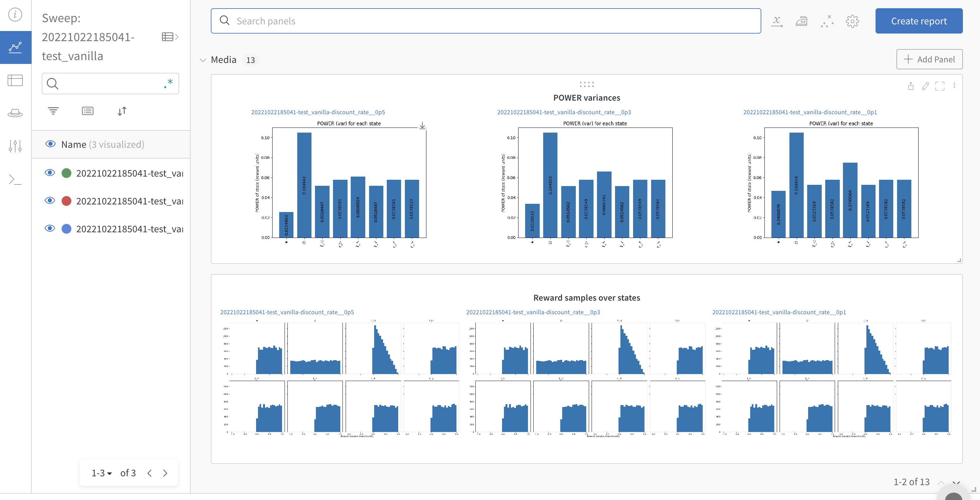This screenshot has width=980, height=500.
Task: Open 0p3 run link in Reward samples
Action: [533, 312]
